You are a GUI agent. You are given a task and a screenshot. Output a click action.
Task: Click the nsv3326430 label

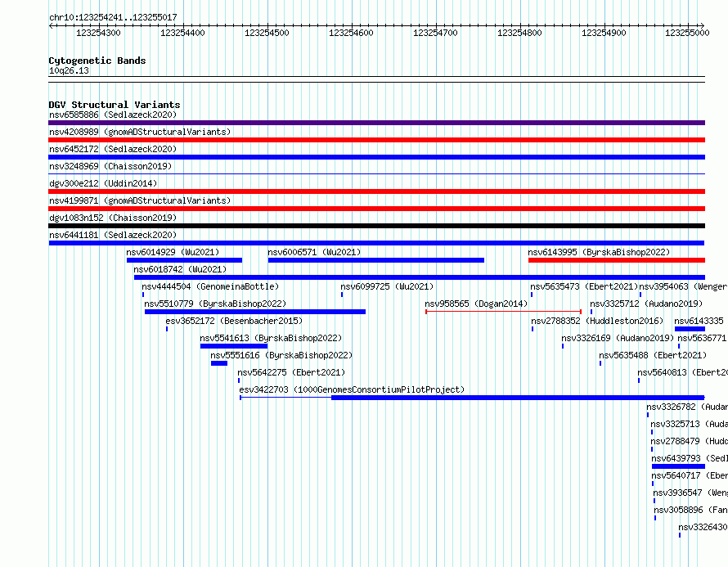703,527
